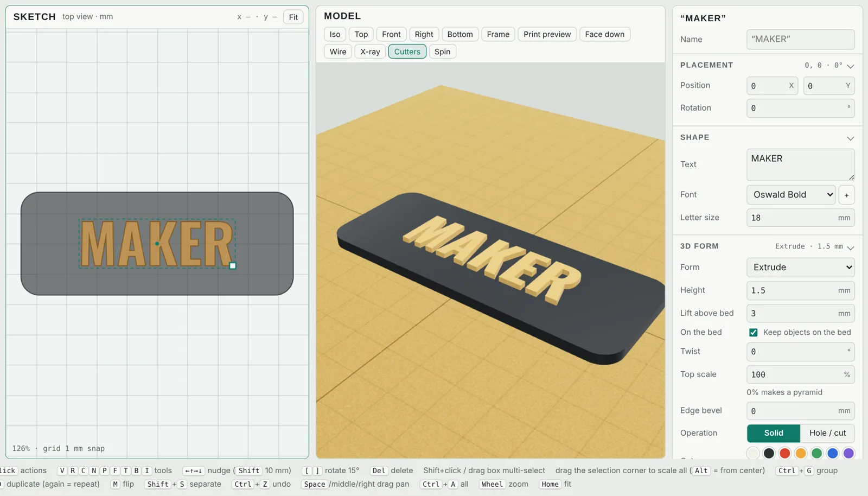Pick the orange color swatch

[801, 453]
